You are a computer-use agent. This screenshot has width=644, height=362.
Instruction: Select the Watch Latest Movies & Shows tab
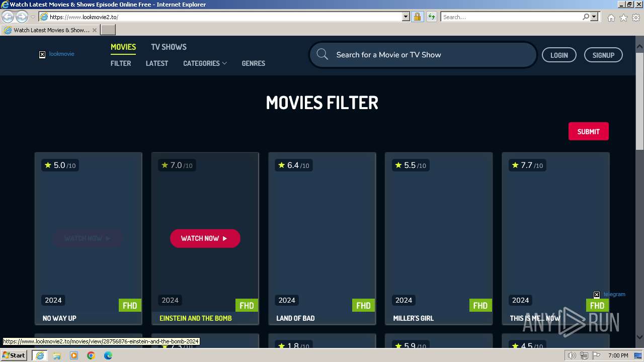(50, 30)
